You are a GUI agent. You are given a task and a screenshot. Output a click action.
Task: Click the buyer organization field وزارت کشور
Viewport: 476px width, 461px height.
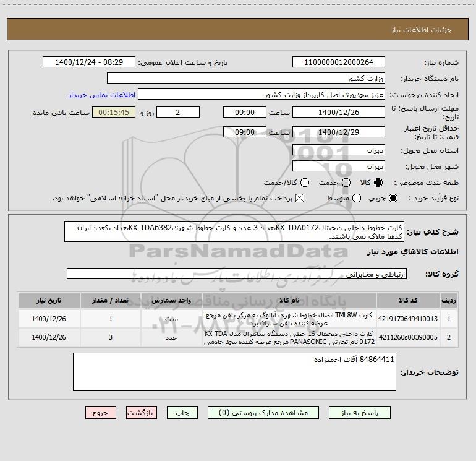click(246, 78)
